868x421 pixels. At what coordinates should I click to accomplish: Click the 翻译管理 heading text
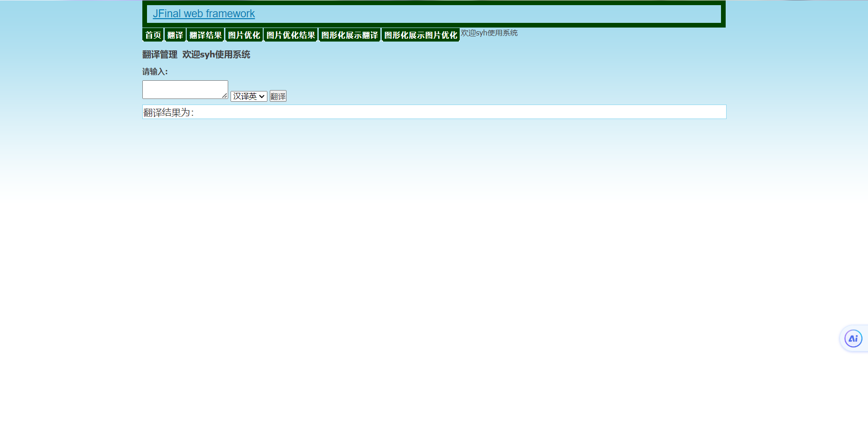point(160,55)
